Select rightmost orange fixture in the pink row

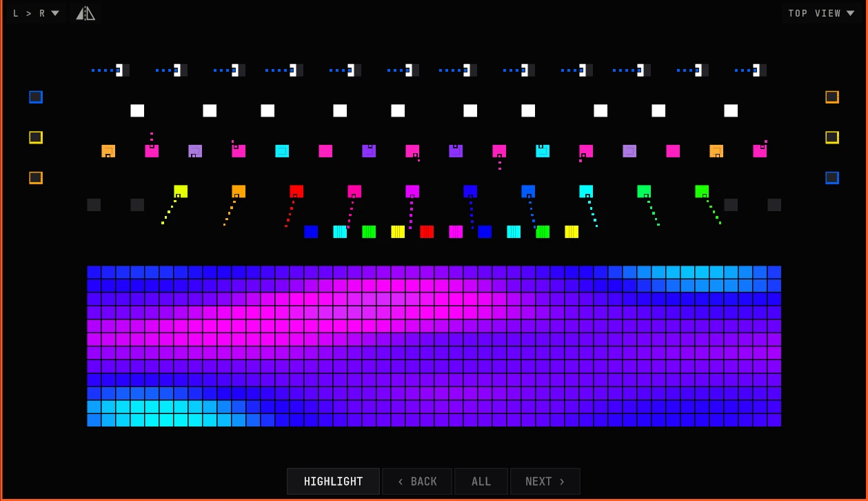(716, 151)
